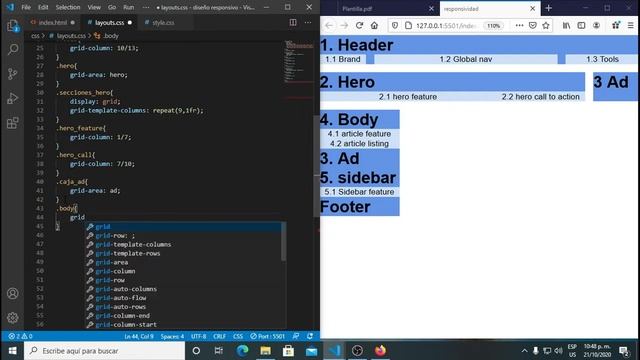Open notifications bell in VS Code status bar
Viewport: 640px width, 360px height.
(310, 336)
